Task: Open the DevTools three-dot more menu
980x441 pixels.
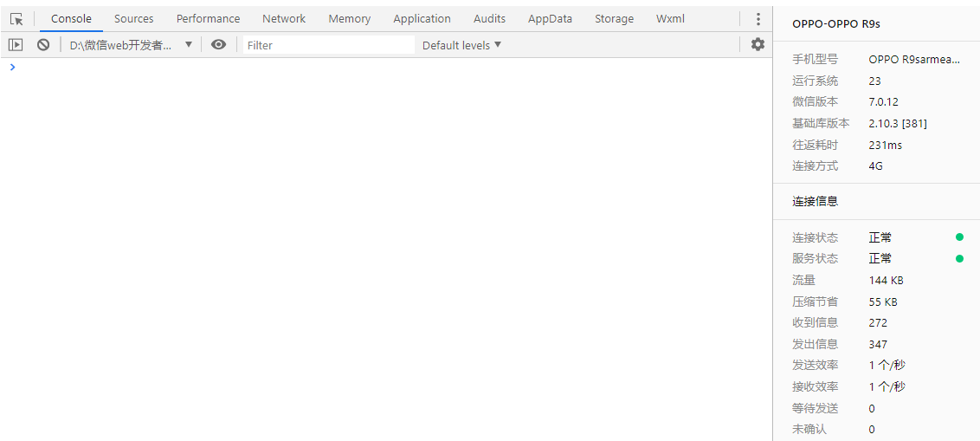Action: pyautogui.click(x=758, y=19)
